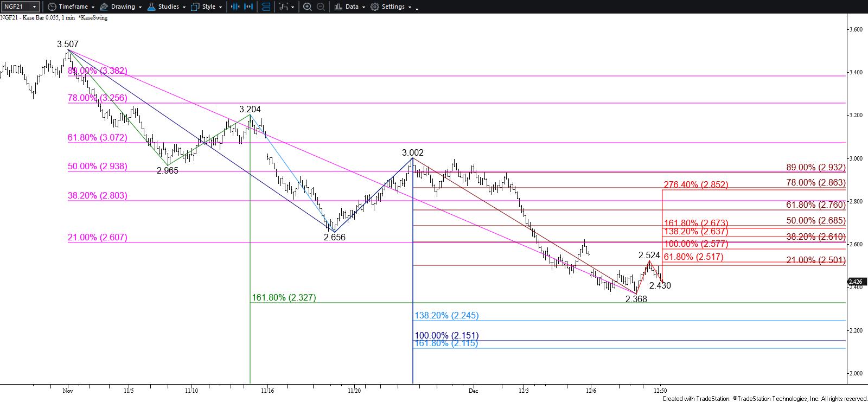Click the Studies flask icon
This screenshot has width=868, height=402.
click(x=151, y=7)
